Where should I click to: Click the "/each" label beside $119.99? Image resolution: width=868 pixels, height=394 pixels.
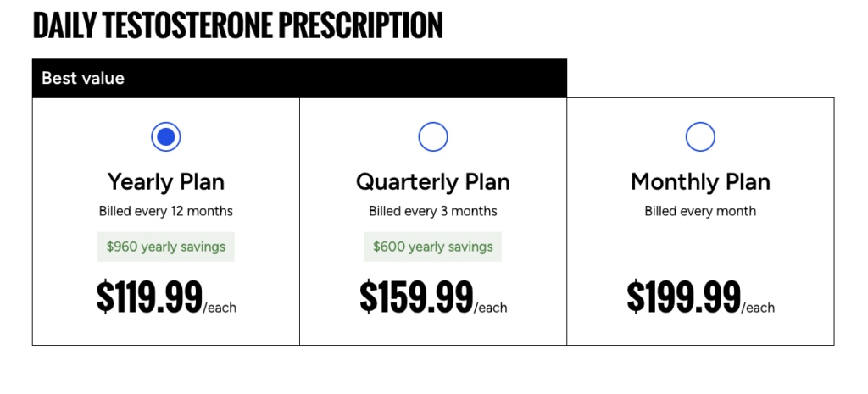click(x=220, y=308)
